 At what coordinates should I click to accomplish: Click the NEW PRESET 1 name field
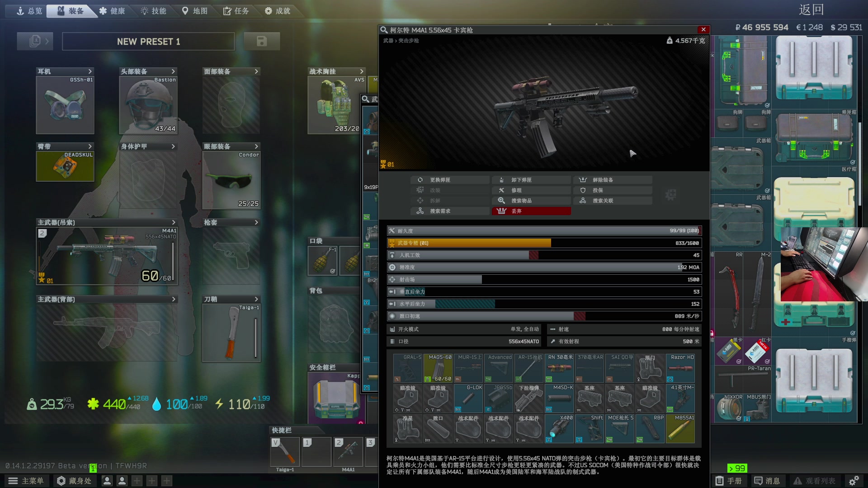[x=148, y=41]
